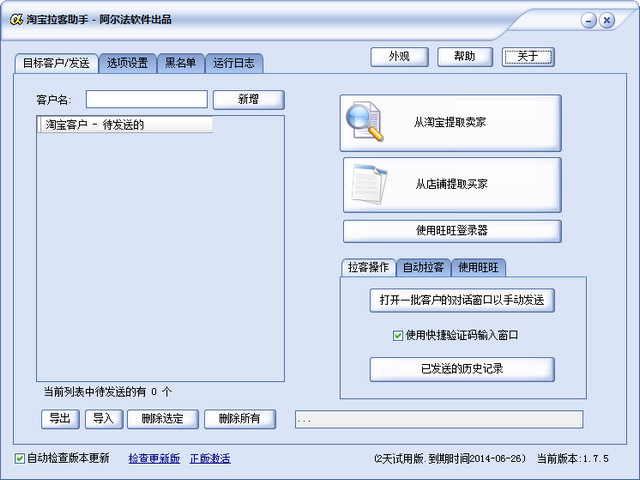Image resolution: width=640 pixels, height=480 pixels.
Task: Click the status field showing ...
Action: tap(439, 420)
